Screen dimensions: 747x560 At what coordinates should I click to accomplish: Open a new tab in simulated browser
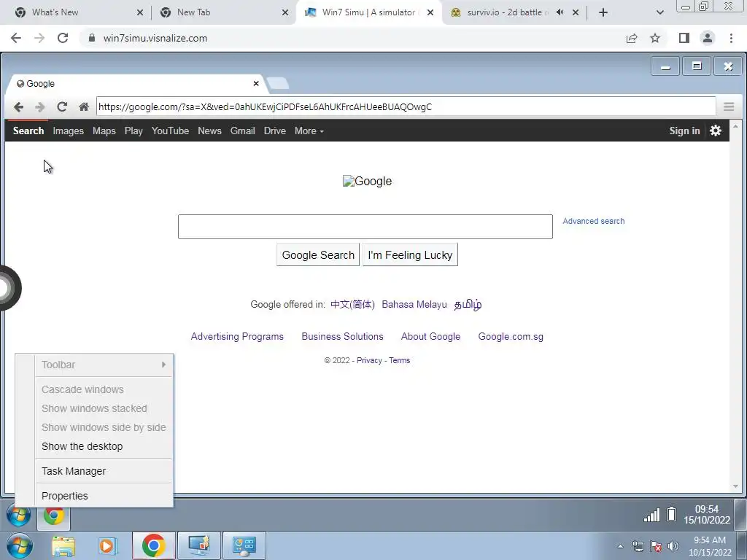tap(278, 83)
